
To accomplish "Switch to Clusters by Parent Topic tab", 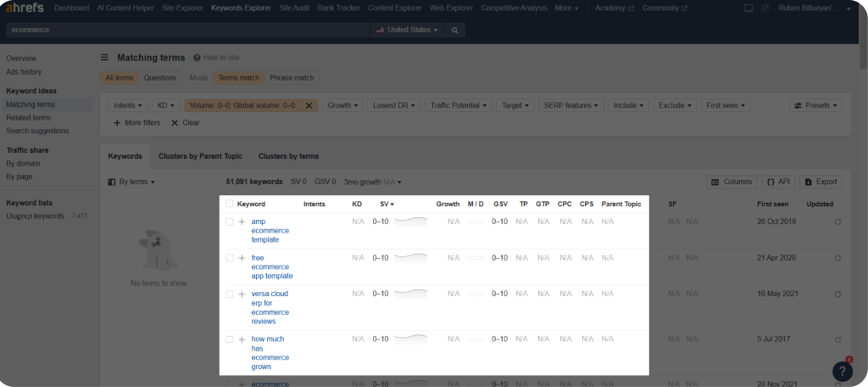I will (x=200, y=156).
